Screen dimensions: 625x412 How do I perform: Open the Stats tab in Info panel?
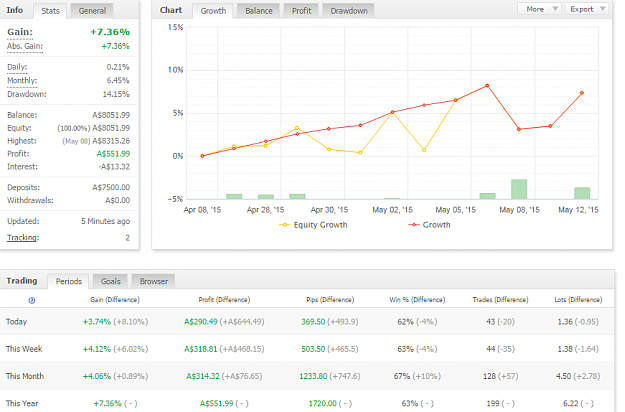(50, 11)
